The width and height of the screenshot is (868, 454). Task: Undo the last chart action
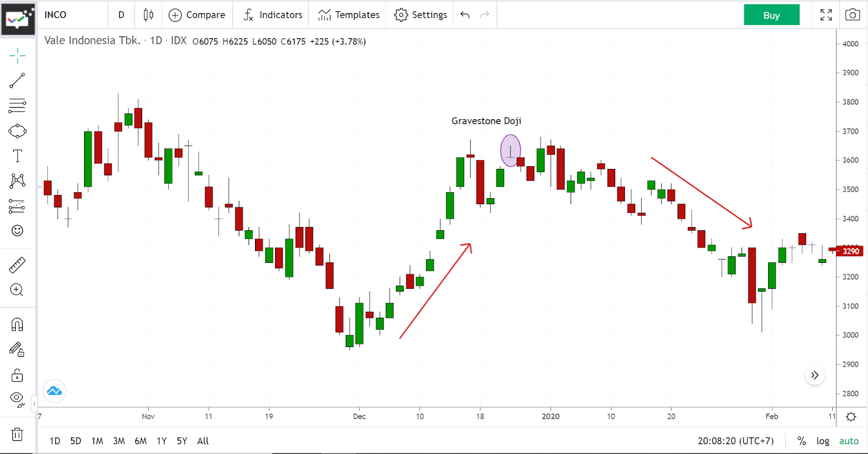click(x=465, y=15)
